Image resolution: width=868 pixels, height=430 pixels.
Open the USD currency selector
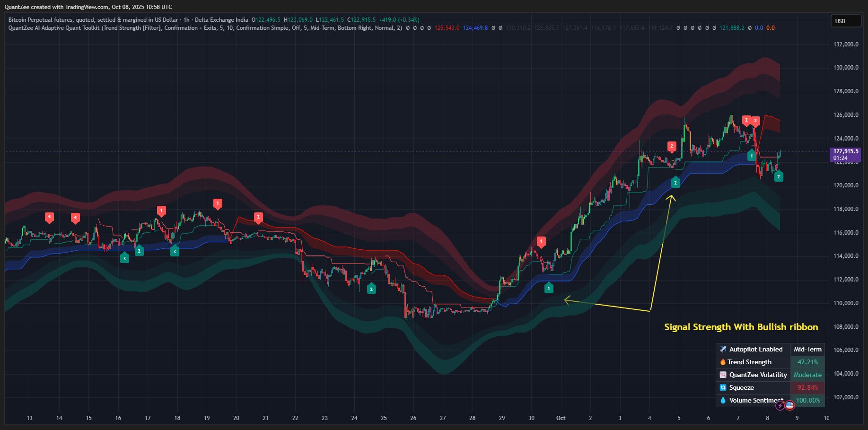point(845,21)
